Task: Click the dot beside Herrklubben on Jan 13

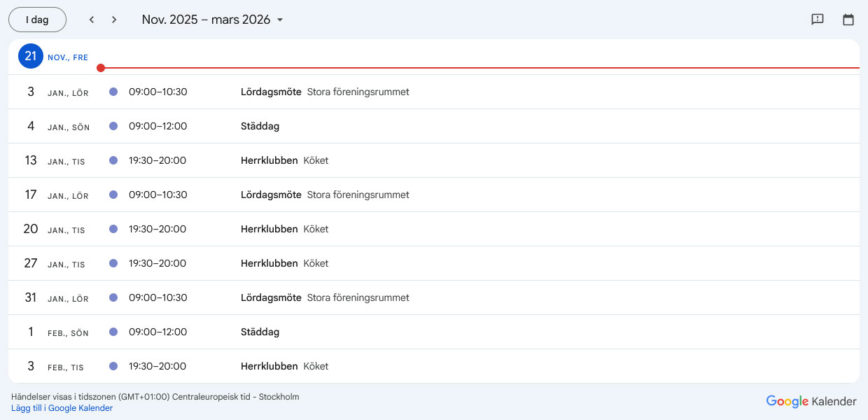Action: pos(113,160)
